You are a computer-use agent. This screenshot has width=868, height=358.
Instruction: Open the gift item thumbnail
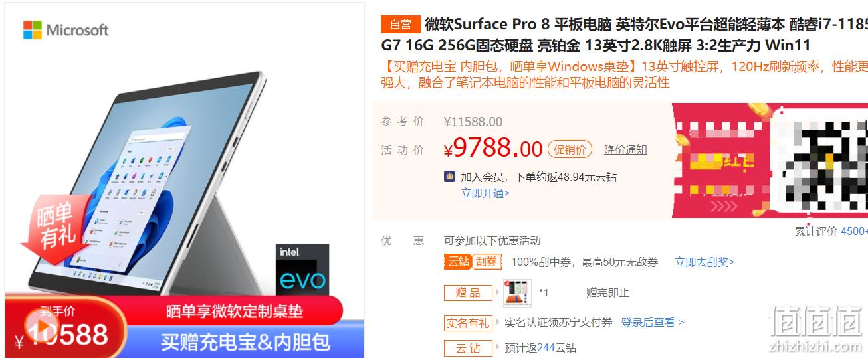tap(517, 293)
